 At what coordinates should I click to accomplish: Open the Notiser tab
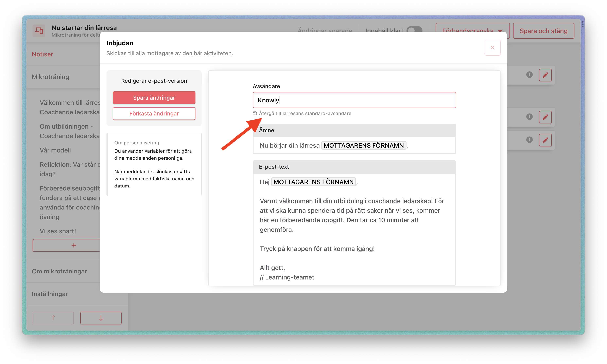(x=42, y=54)
